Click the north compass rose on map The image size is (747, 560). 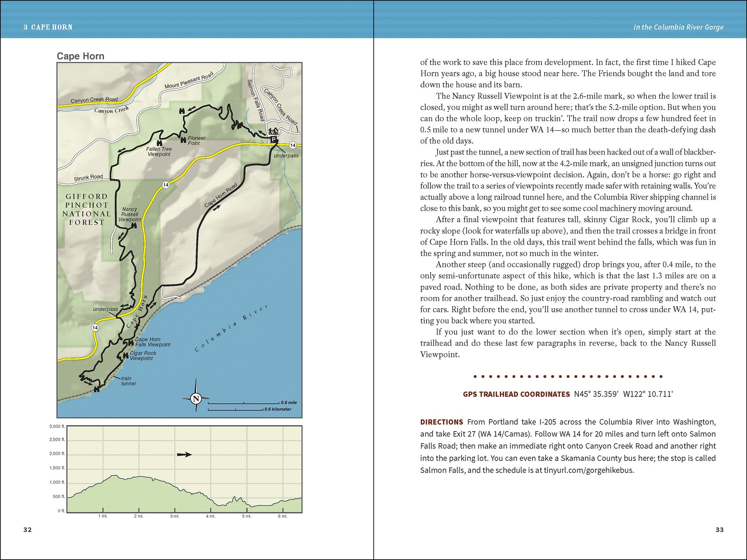pyautogui.click(x=196, y=398)
